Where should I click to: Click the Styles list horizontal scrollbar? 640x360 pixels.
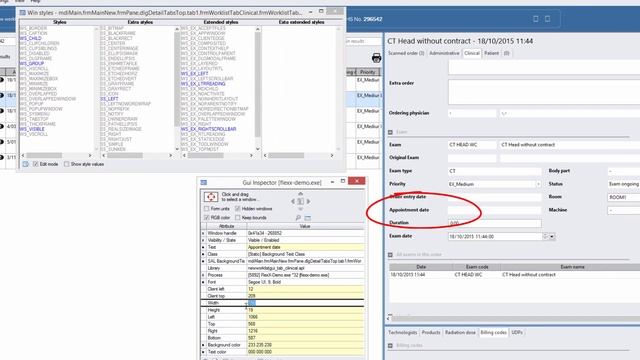56,156
